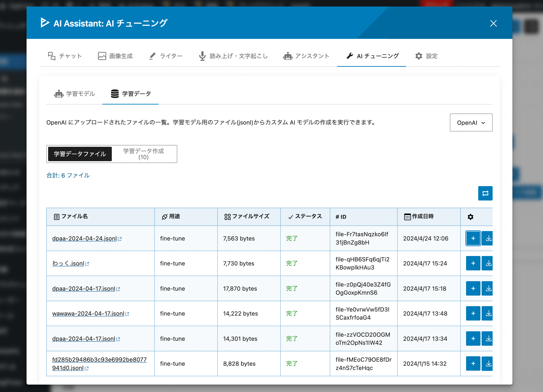
Task: Open the わっく.jsonl file link
Action: pos(71,263)
